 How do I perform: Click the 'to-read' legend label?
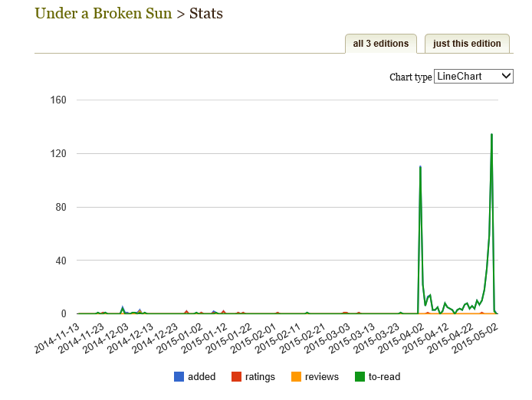pos(384,376)
